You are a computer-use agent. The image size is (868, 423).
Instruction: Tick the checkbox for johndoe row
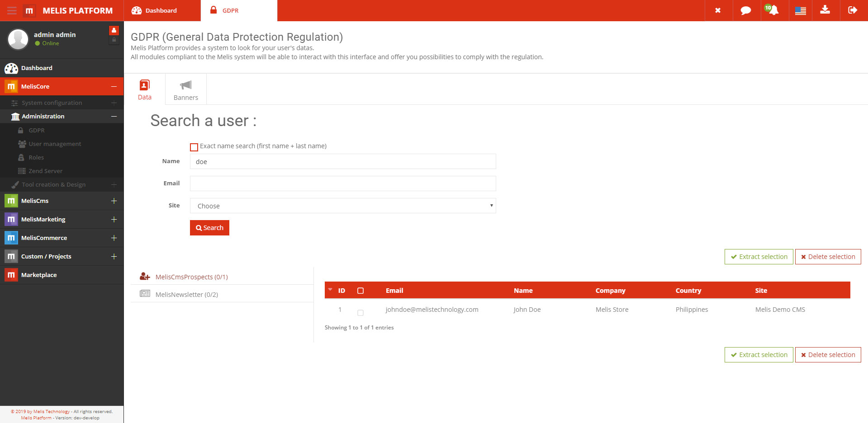click(360, 313)
